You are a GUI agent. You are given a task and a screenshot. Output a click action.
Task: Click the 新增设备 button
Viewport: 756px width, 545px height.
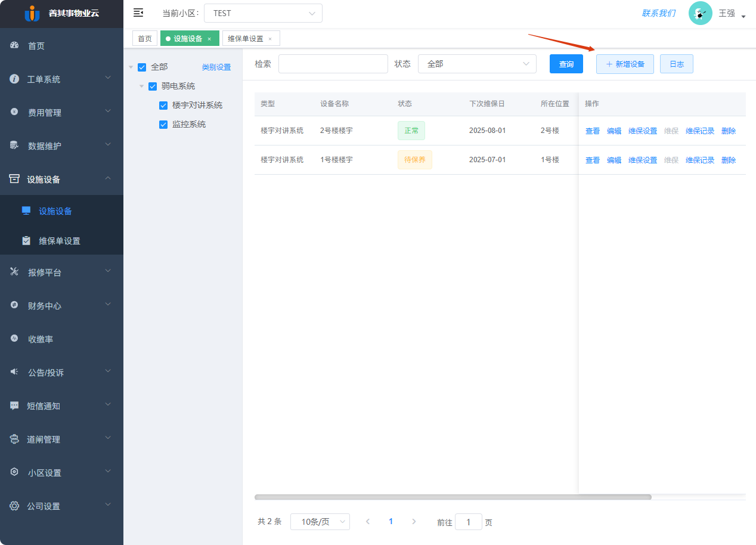(x=625, y=63)
